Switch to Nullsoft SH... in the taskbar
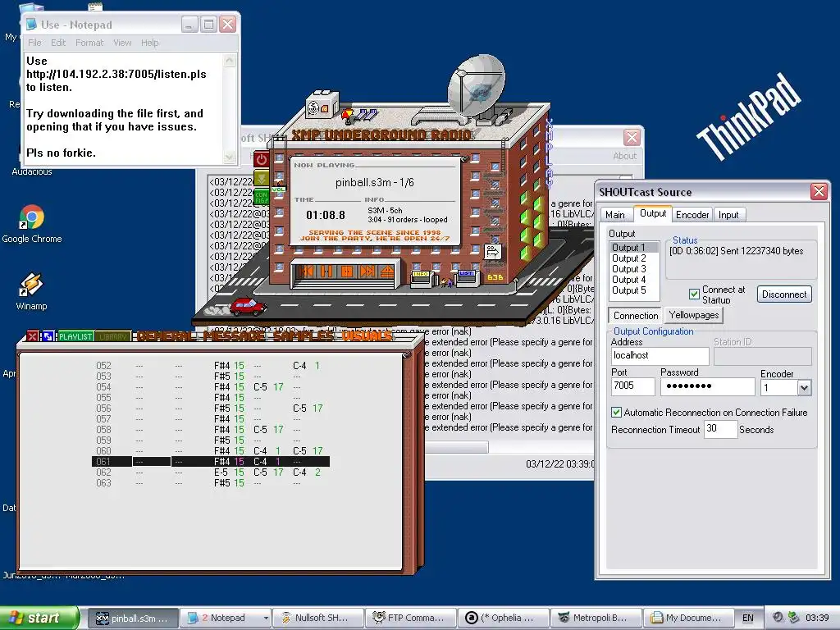Screen dimensions: 840x630 coord(318,618)
